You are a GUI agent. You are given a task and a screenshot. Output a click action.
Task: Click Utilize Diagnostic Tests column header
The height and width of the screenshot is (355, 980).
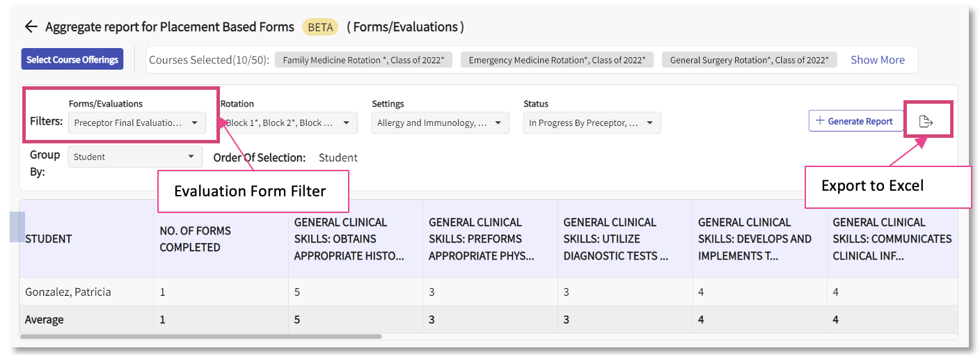615,239
